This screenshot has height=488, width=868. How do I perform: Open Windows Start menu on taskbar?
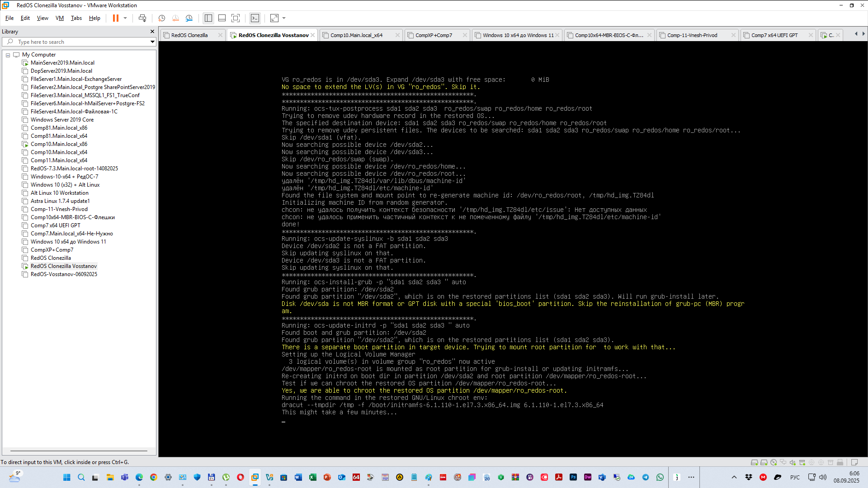click(x=67, y=477)
